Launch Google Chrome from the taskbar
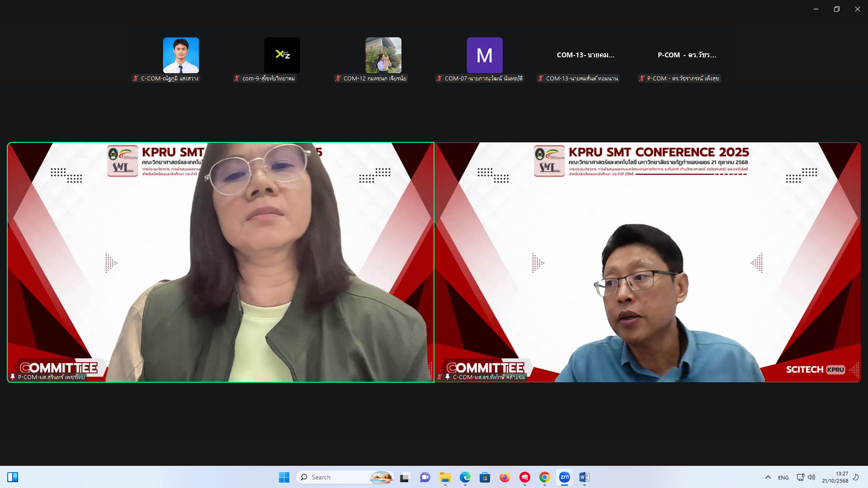This screenshot has width=868, height=488. coord(544,477)
